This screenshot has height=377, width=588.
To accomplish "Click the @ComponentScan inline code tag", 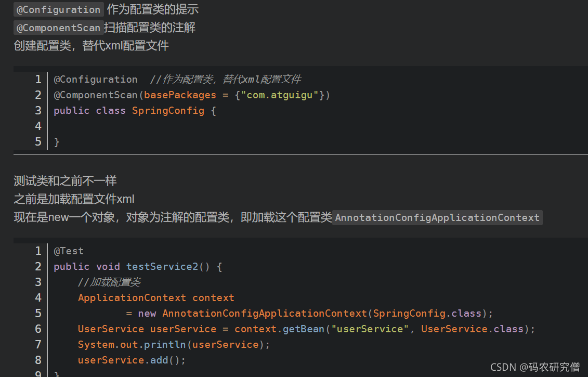I will tap(59, 28).
